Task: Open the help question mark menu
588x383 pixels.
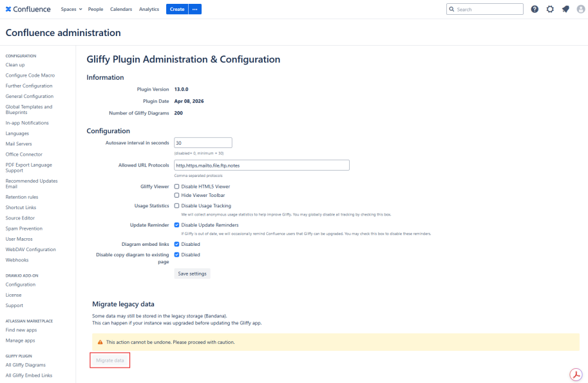Action: coord(535,10)
